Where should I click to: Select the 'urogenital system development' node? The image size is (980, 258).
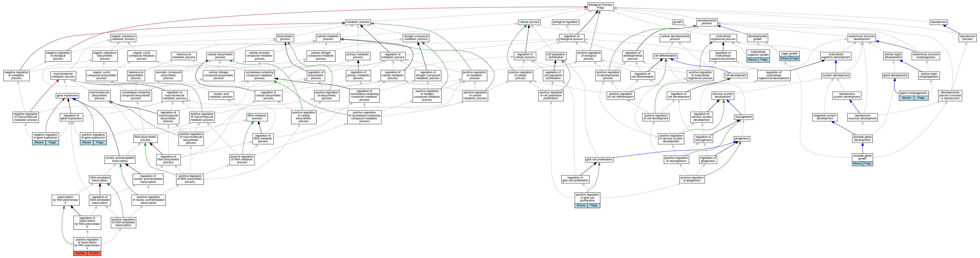point(825,117)
